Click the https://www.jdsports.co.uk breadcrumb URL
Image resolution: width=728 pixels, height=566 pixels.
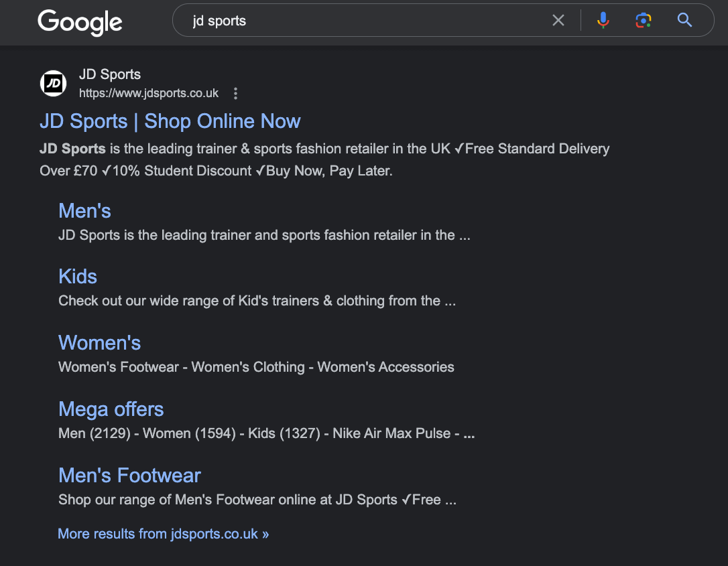tap(148, 93)
